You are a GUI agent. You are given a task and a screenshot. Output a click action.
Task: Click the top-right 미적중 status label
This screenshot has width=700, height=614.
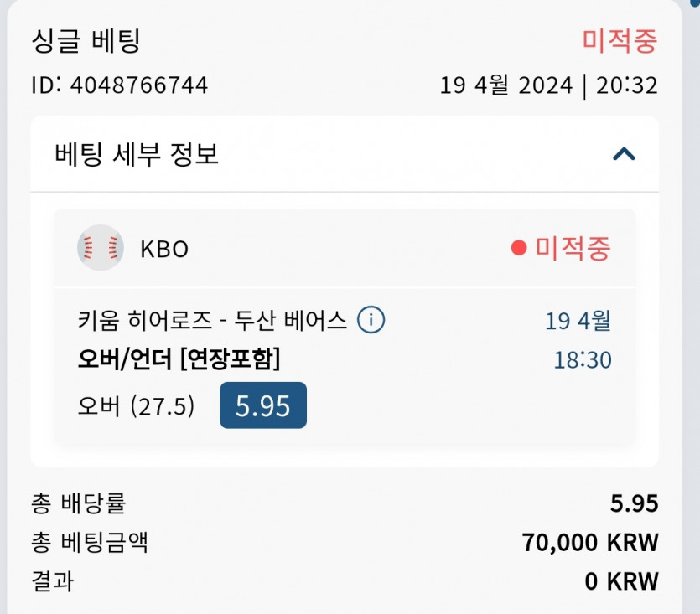click(620, 41)
